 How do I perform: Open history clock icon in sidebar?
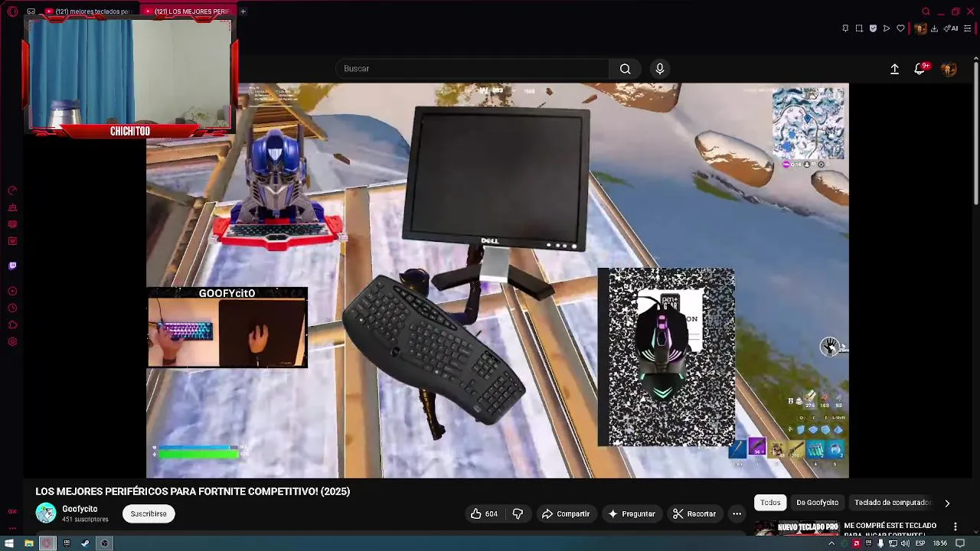[x=12, y=308]
